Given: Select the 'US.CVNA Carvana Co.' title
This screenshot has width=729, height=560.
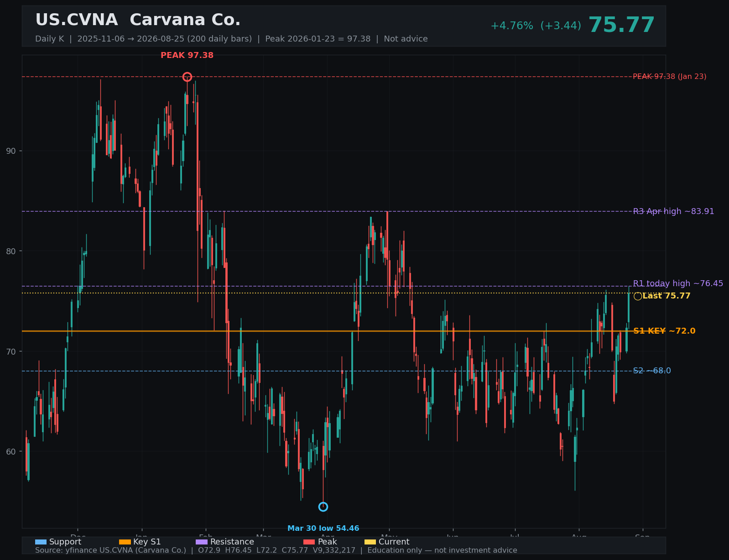Looking at the screenshot, I should coord(138,20).
